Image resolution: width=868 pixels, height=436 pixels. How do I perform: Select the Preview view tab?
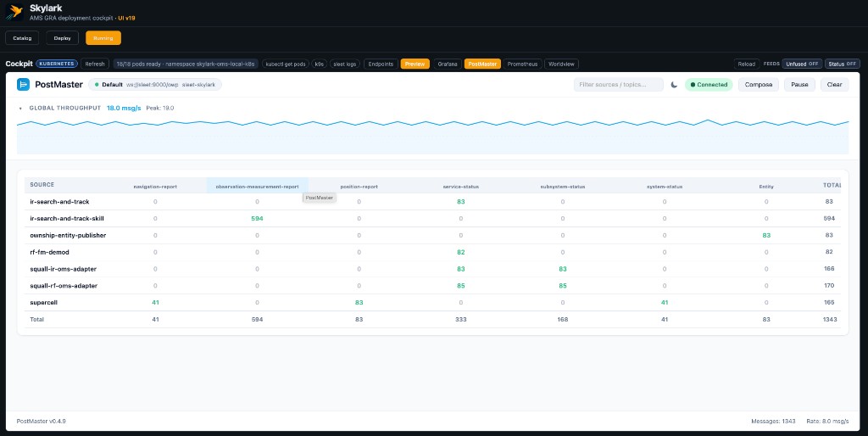[x=415, y=64]
